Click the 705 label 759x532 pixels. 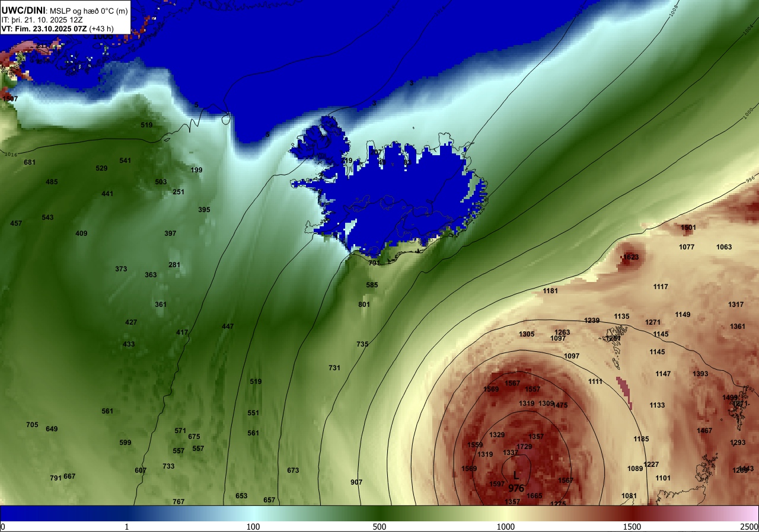click(x=32, y=425)
